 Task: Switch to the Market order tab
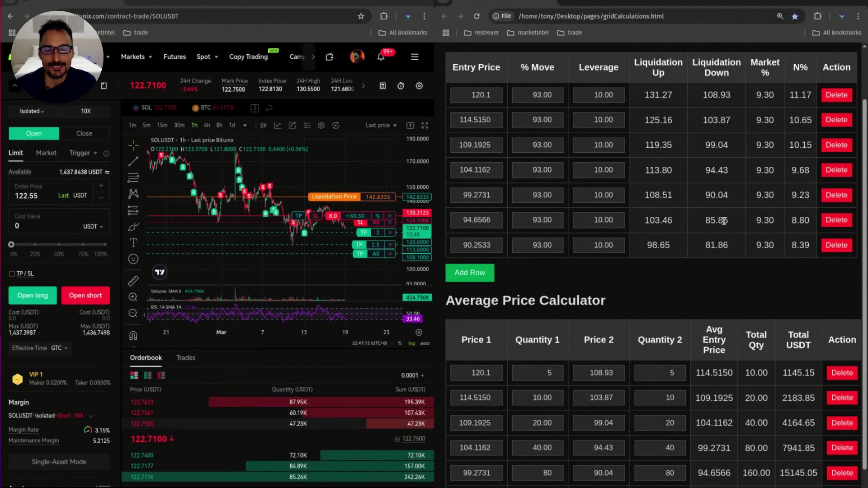click(46, 153)
